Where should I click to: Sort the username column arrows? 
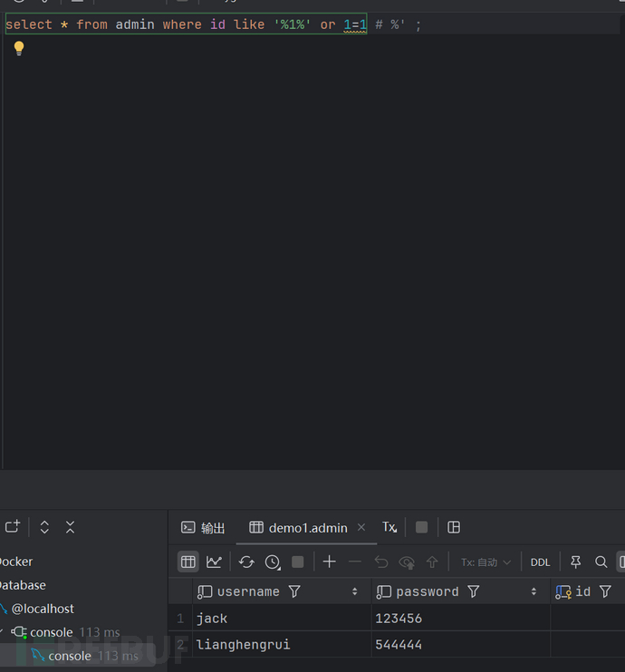coord(354,591)
